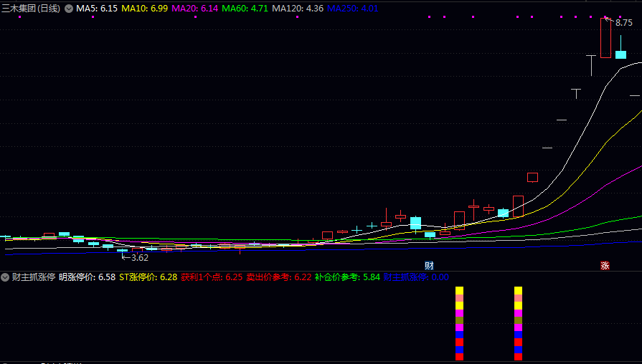The image size is (642, 364).
Task: Click the small red hollow gap-up candle mid-rally
Action: (x=532, y=178)
